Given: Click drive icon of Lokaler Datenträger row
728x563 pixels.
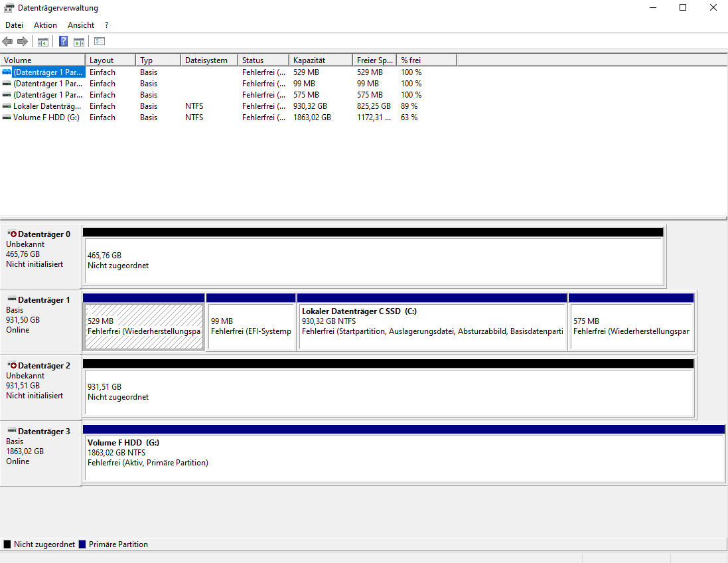Looking at the screenshot, I should click(x=7, y=106).
